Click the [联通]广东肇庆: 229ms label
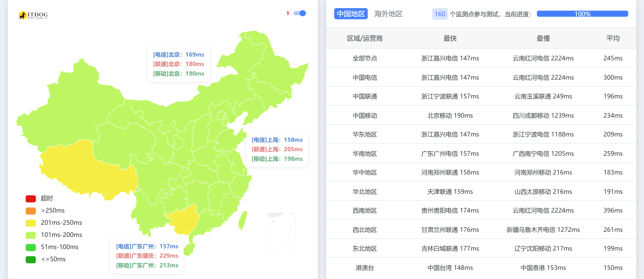Screen dimensions: 644x279 pyautogui.click(x=147, y=256)
